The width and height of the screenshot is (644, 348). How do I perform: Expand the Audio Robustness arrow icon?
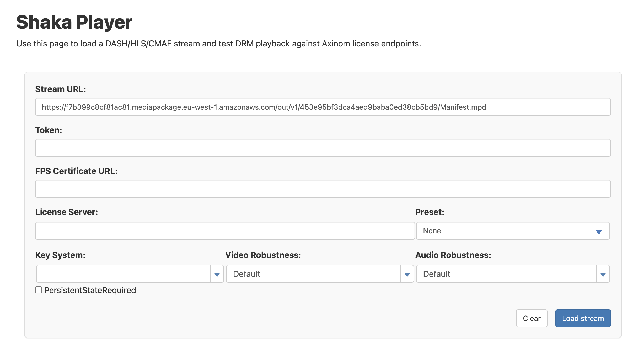(x=603, y=274)
